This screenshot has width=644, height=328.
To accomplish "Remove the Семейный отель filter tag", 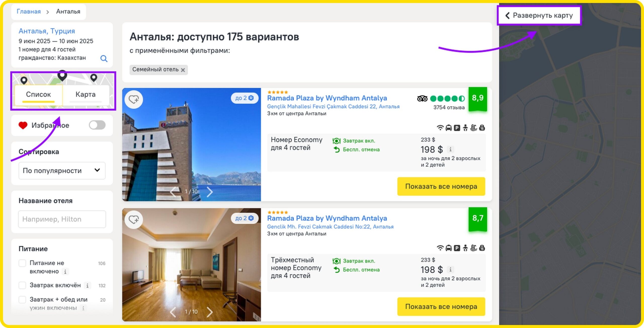I will pos(183,70).
